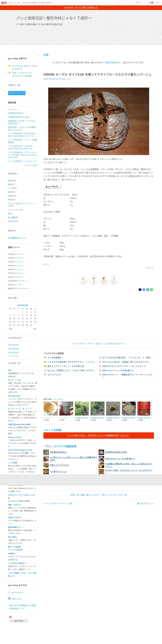
Task: Open the おすすめブログ link with the bulb icon
Action: 18,592
